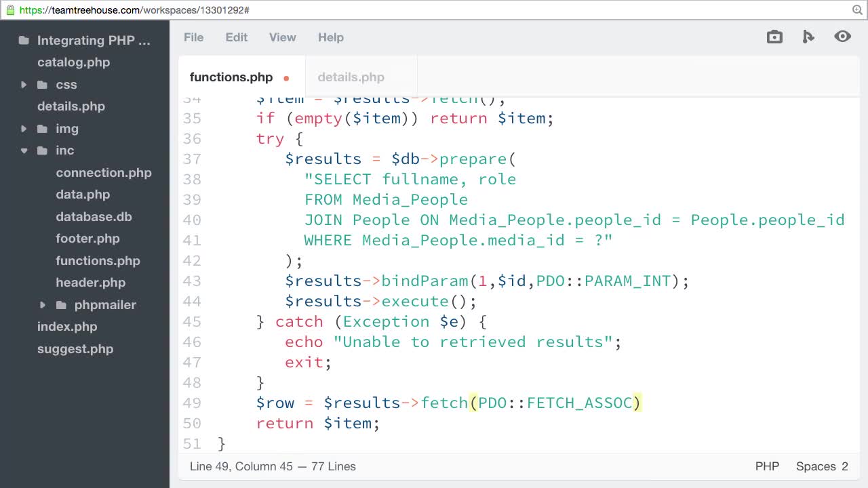Open the View menu
Viewport: 868px width, 488px height.
pyautogui.click(x=282, y=37)
